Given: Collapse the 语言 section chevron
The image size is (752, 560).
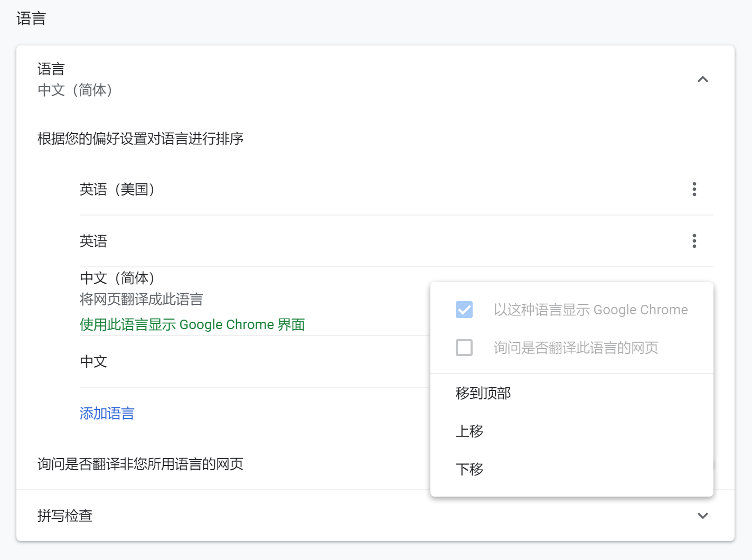Looking at the screenshot, I should (x=702, y=79).
